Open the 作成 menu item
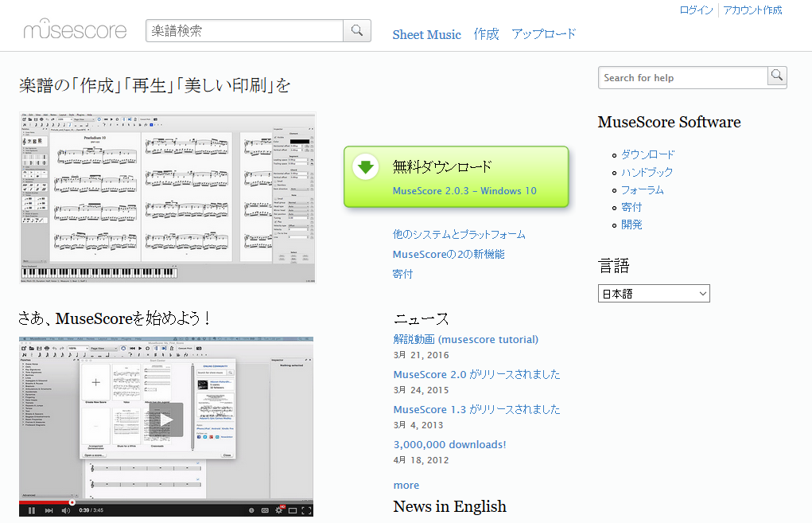812x523 pixels. (486, 34)
